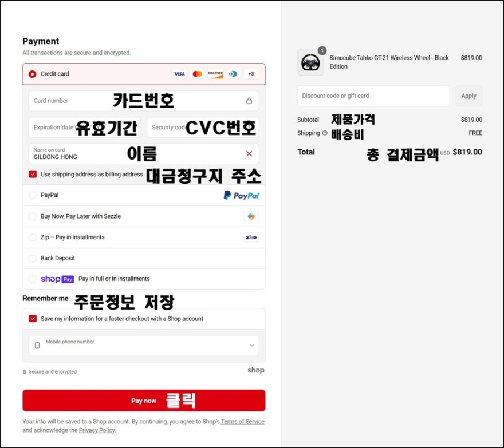
Task: Open the Privacy Policy link
Action: click(x=97, y=430)
